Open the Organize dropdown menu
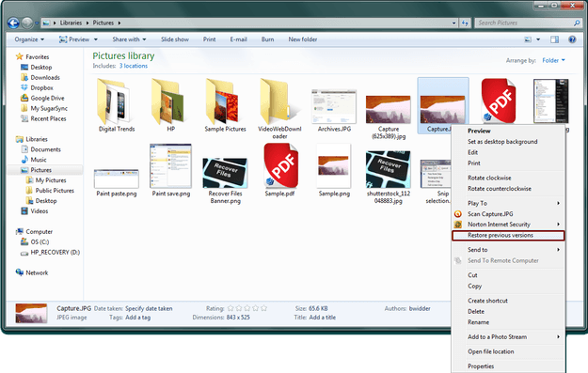 pyautogui.click(x=29, y=39)
